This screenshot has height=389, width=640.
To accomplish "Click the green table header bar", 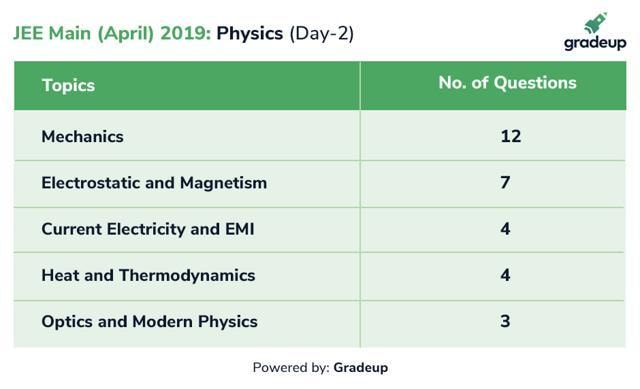I will point(320,86).
